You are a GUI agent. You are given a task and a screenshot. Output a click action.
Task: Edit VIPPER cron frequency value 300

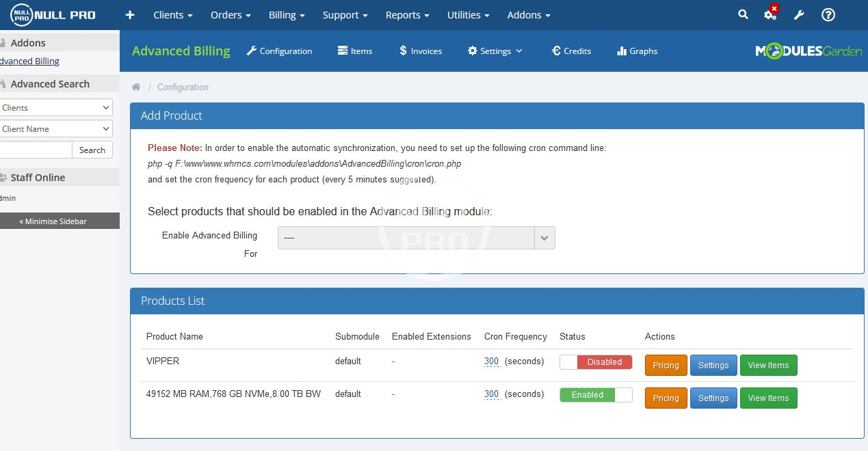[491, 361]
